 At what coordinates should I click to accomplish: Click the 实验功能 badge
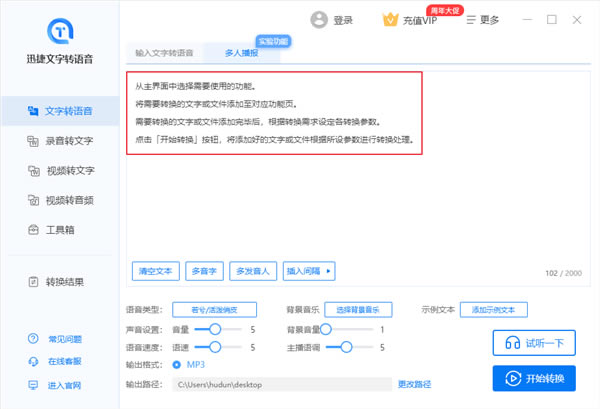click(273, 41)
